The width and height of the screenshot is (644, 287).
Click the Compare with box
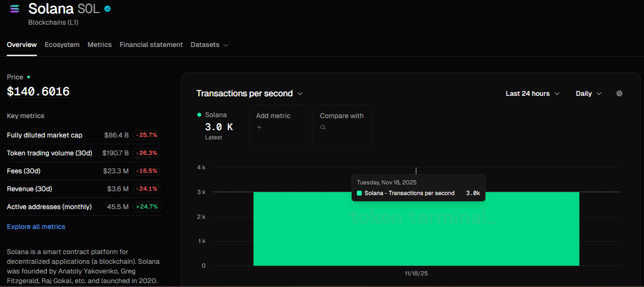tap(342, 126)
